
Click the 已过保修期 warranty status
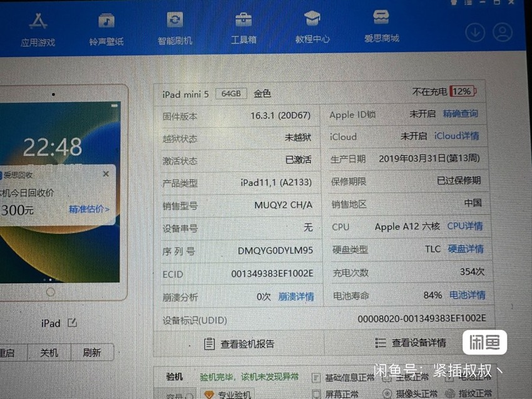tap(459, 181)
